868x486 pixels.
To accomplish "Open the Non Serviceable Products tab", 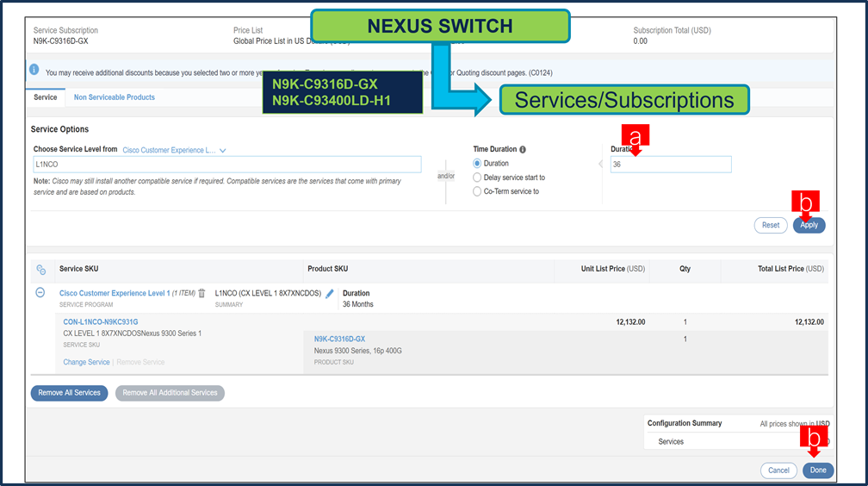I will click(114, 97).
